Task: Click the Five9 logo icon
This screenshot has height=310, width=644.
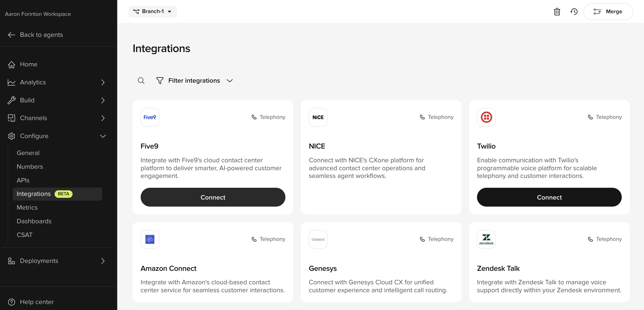Action: click(x=150, y=117)
